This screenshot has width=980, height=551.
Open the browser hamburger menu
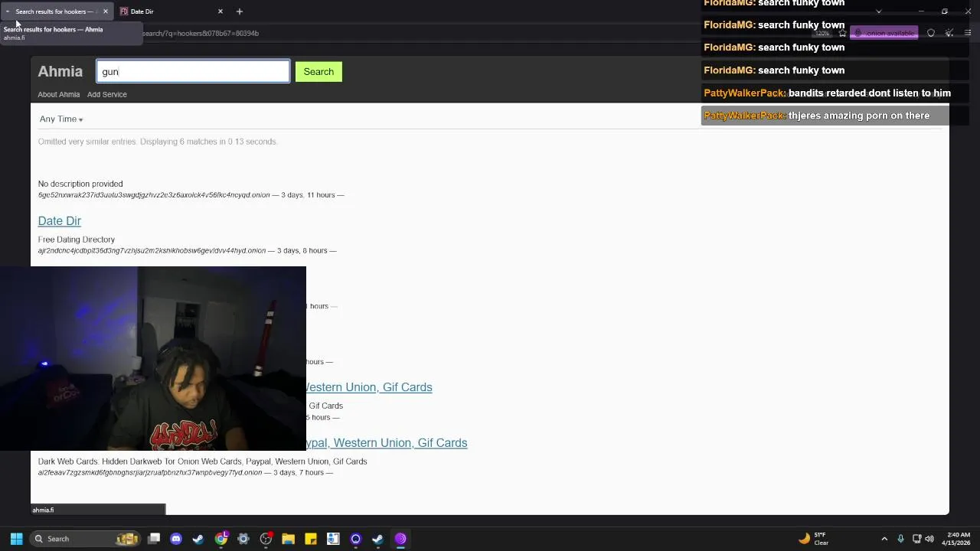click(968, 33)
